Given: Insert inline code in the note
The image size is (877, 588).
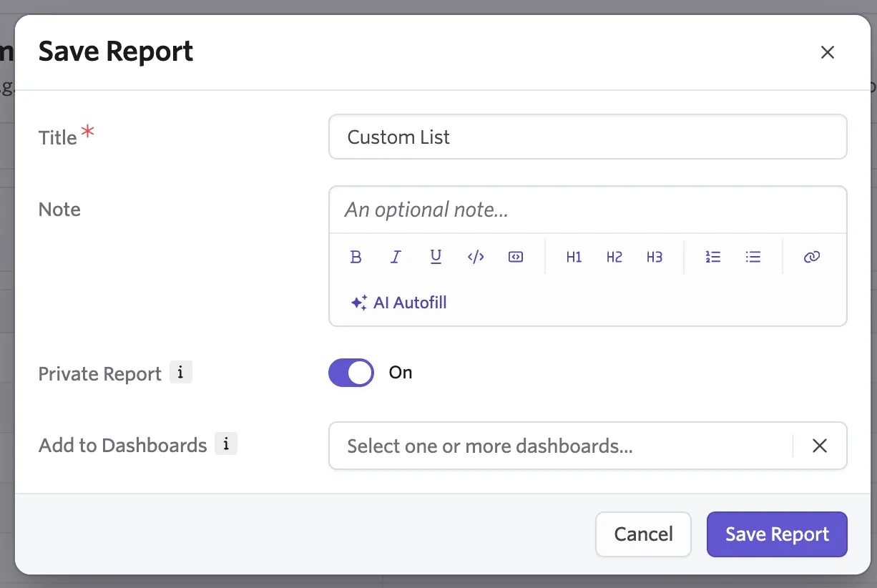Looking at the screenshot, I should tap(476, 257).
